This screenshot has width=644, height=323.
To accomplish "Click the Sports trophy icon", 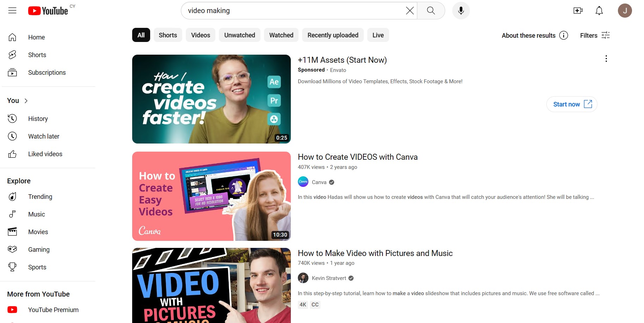I will click(x=12, y=267).
